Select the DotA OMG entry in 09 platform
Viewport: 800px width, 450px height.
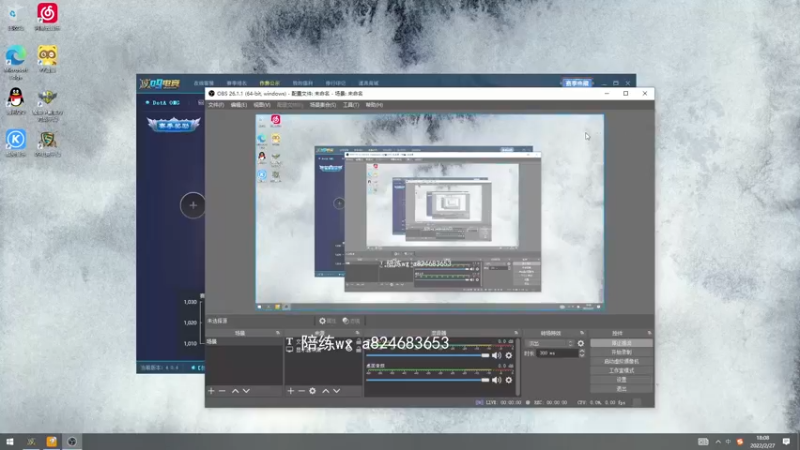[163, 103]
